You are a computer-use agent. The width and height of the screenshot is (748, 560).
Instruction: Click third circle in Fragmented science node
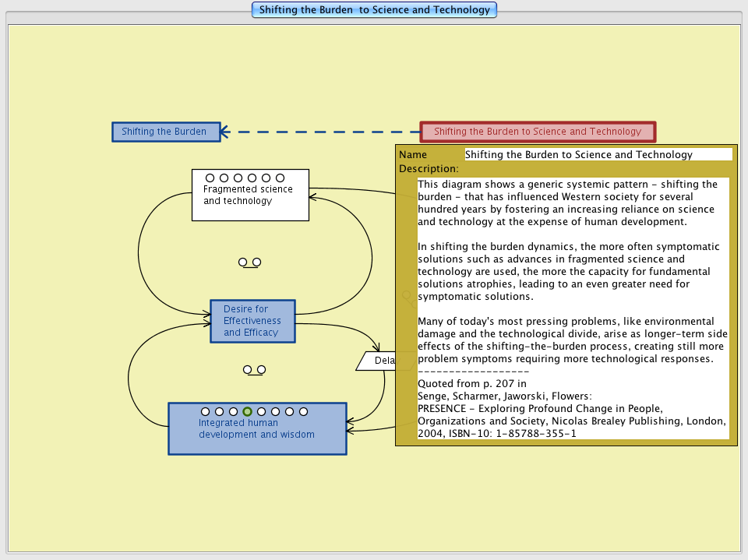coord(238,178)
